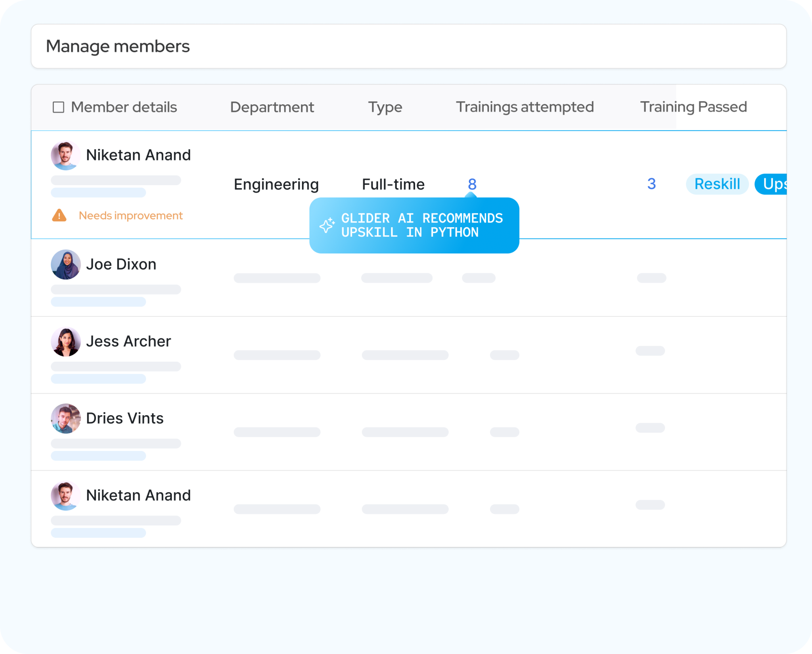Open Joe Dixon's member name
This screenshot has height=654, width=812.
coord(121,265)
